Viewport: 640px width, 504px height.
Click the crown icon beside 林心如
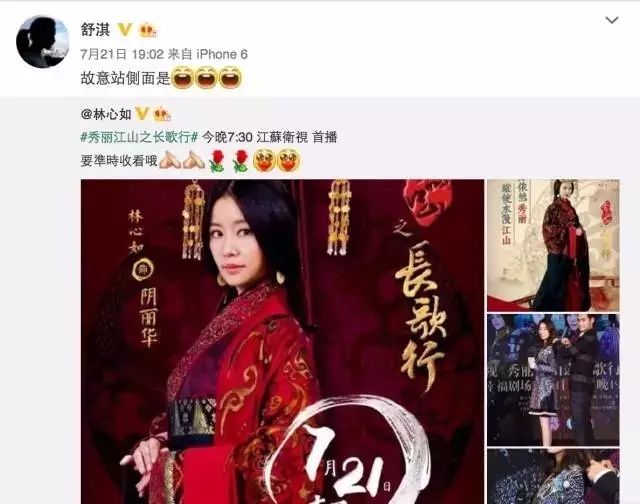pyautogui.click(x=162, y=114)
